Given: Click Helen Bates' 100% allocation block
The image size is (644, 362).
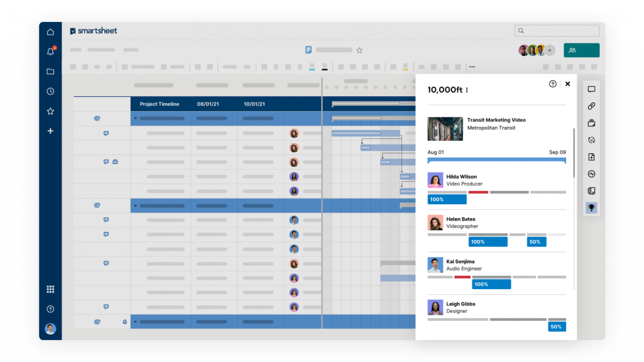Looking at the screenshot, I should point(488,242).
